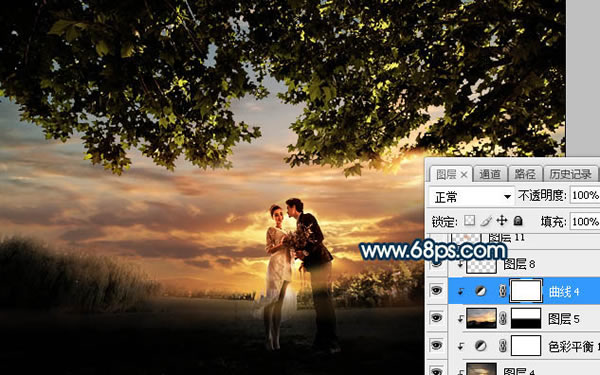Click the mask link chain on 曲线 4
This screenshot has width=600, height=375.
[503, 291]
